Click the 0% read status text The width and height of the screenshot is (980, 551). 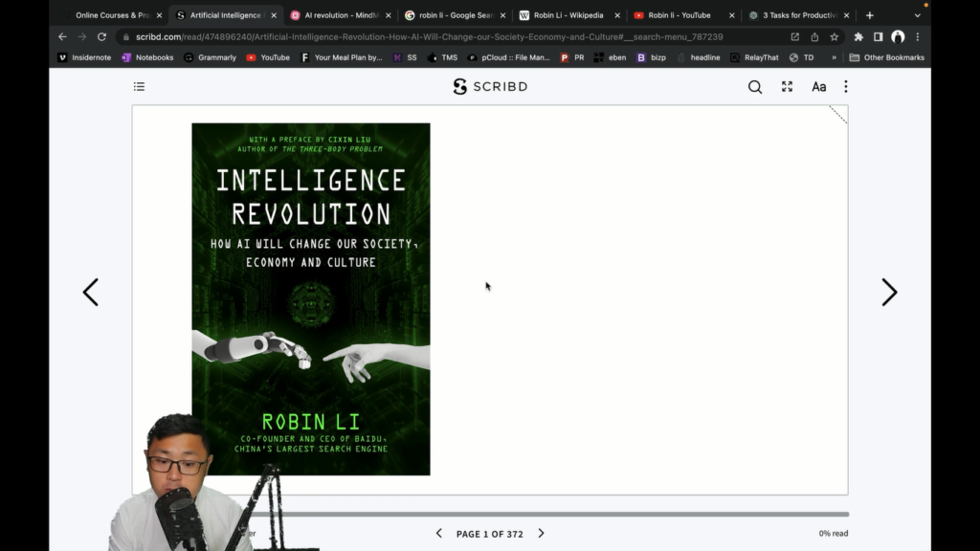834,534
